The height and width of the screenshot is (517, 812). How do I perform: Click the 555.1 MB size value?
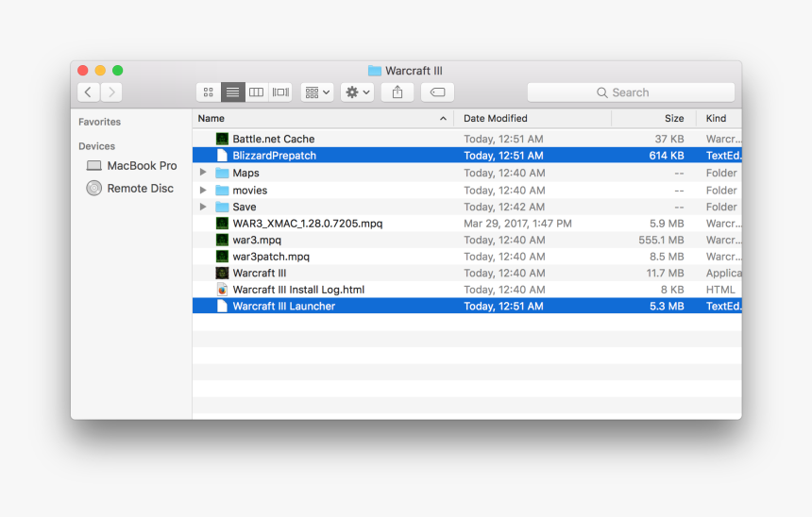tap(661, 240)
